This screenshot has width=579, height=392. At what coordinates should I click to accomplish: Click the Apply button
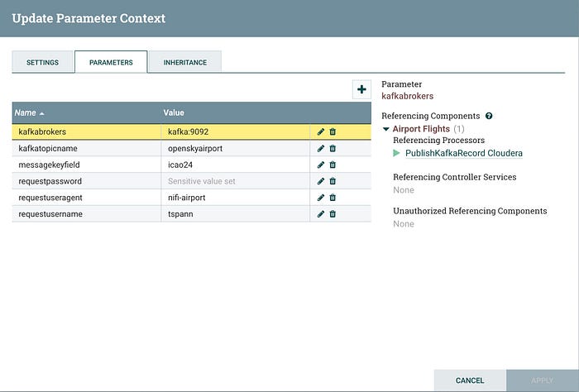point(543,380)
